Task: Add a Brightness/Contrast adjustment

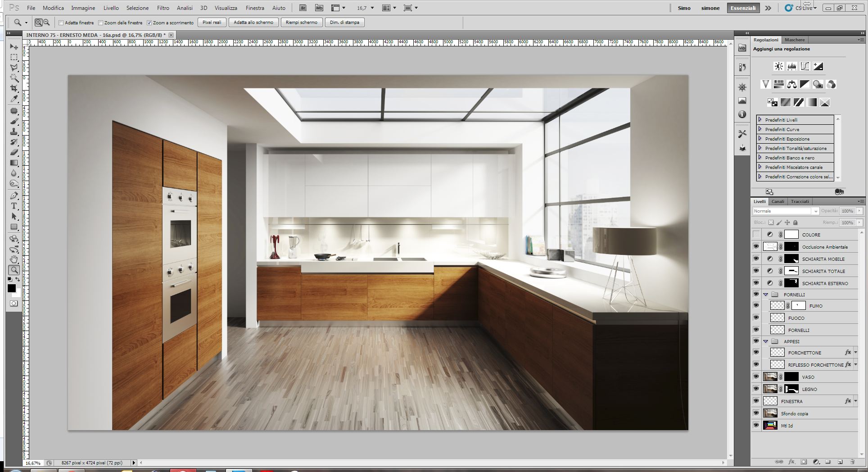Action: point(778,66)
